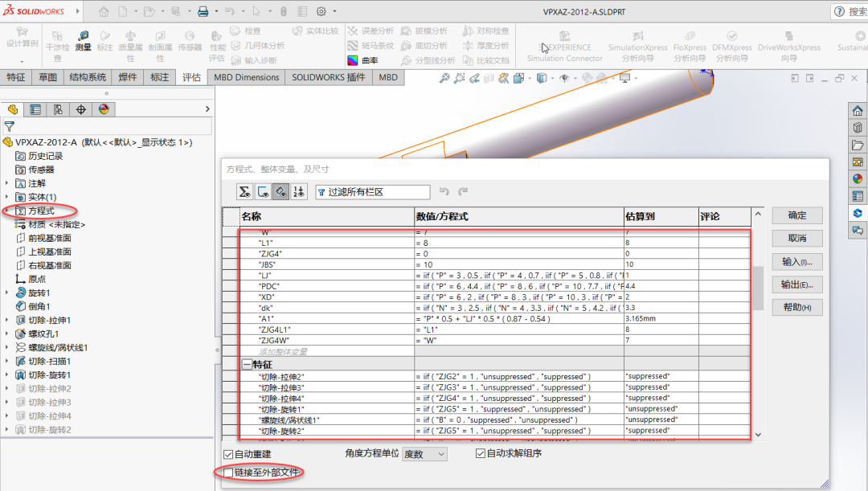Click the "PDC" name cell

326,286
